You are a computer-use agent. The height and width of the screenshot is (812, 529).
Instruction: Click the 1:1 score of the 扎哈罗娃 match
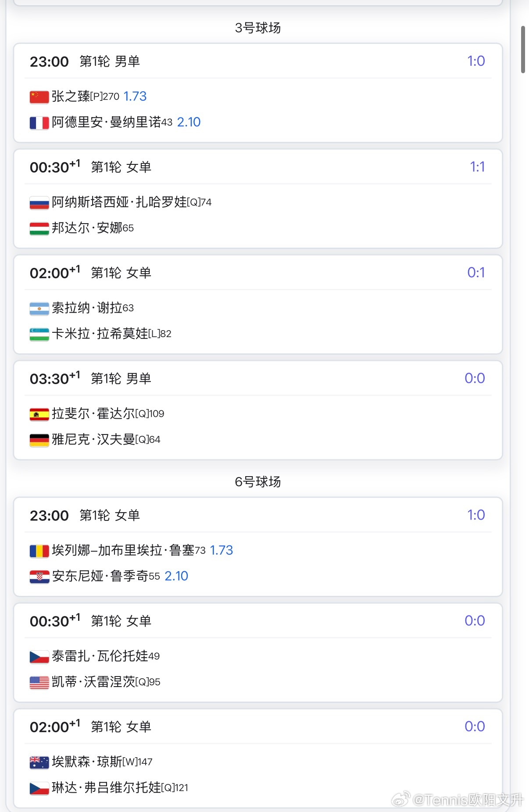pyautogui.click(x=477, y=167)
